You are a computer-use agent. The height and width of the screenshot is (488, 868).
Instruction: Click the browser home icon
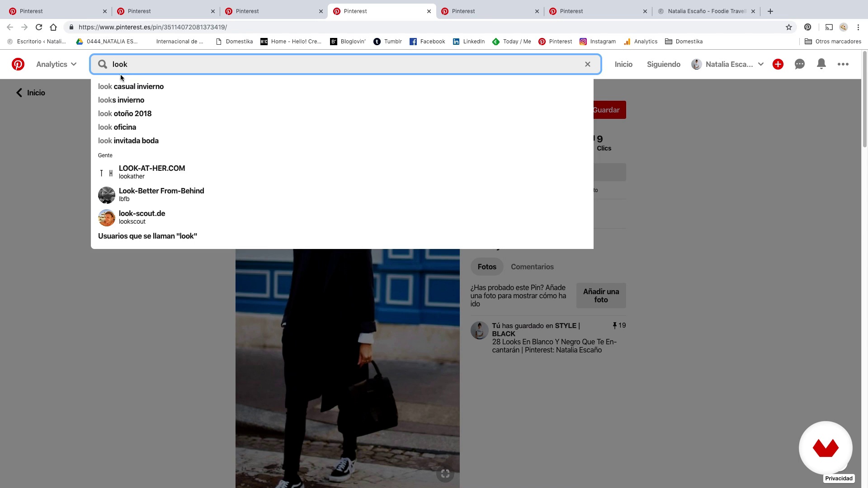53,27
